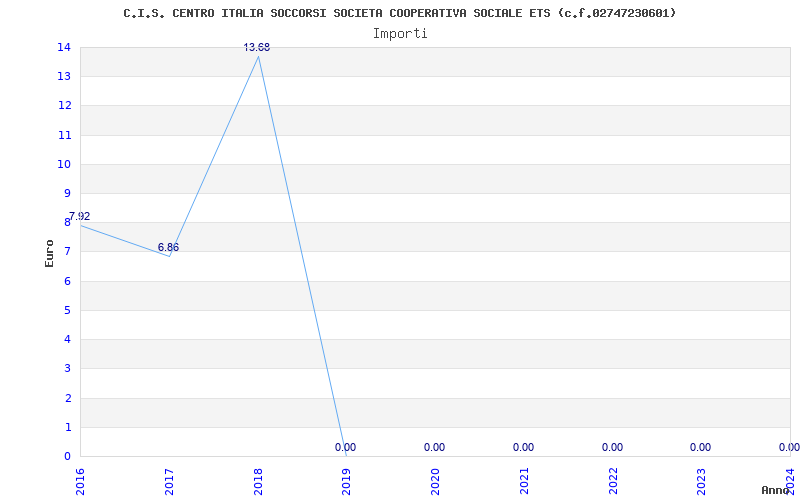Click the x-axis year label 2020
Screen dimensions: 800x500
pos(435,482)
